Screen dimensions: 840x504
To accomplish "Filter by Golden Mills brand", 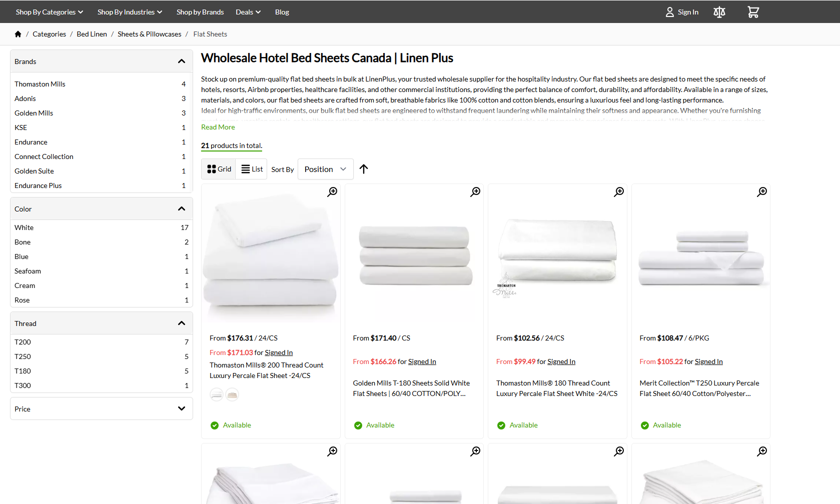I will 100,113.
